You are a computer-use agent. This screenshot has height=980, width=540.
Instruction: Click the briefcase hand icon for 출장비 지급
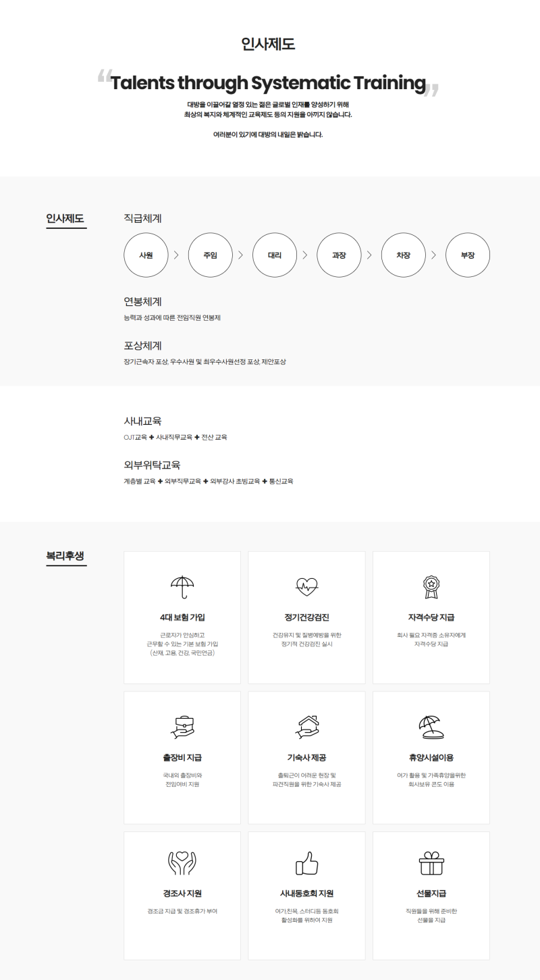182,727
